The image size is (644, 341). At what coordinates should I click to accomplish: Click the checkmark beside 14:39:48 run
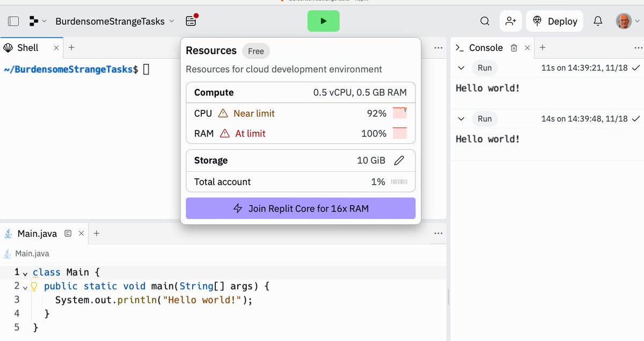(x=636, y=119)
